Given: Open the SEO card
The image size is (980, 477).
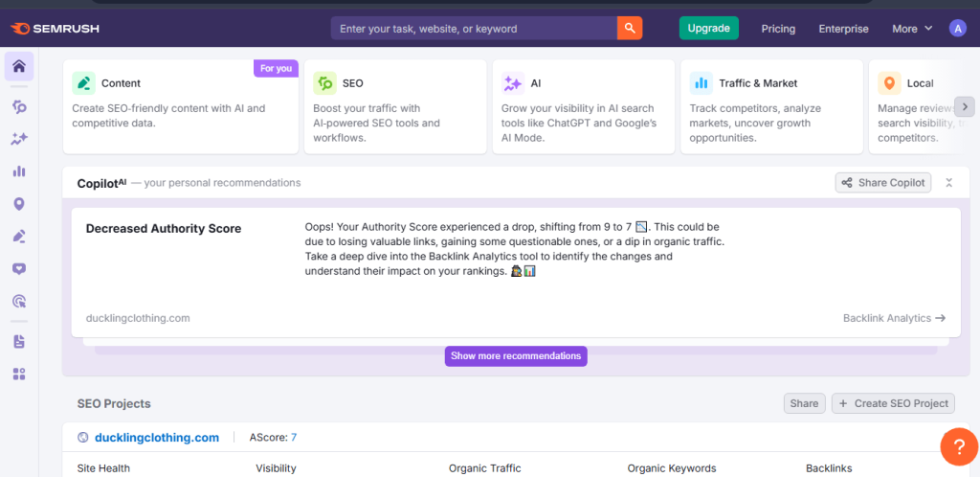Looking at the screenshot, I should coord(395,107).
